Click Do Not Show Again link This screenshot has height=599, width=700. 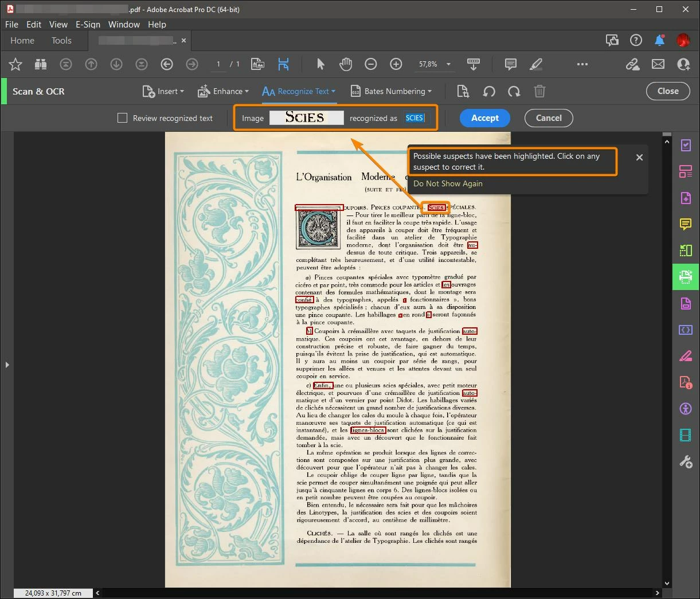click(x=448, y=183)
